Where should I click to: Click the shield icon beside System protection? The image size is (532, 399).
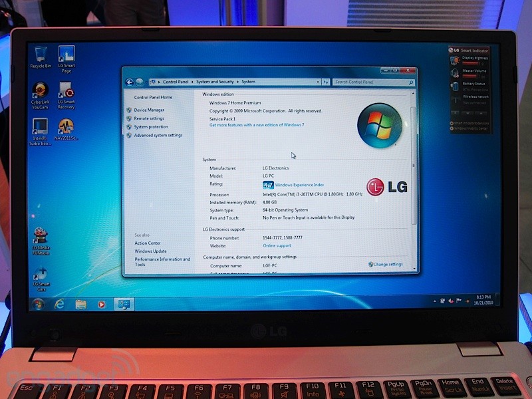(x=129, y=127)
